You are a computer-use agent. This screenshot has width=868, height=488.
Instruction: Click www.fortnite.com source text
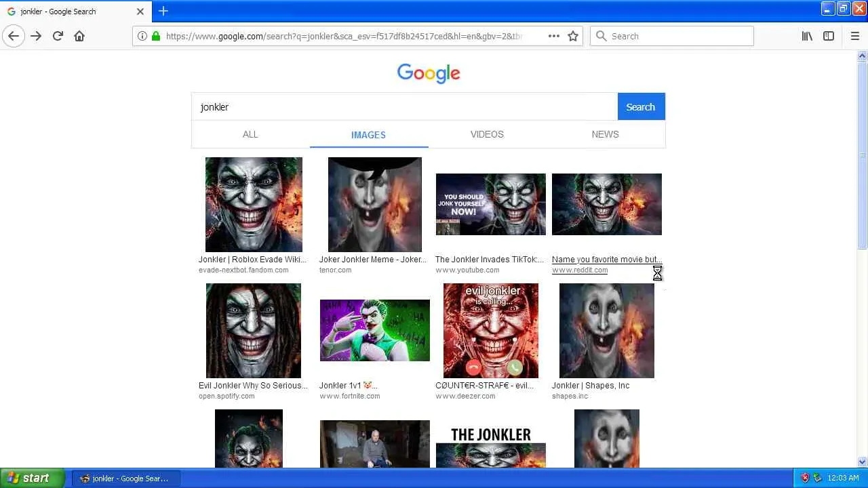click(x=350, y=396)
